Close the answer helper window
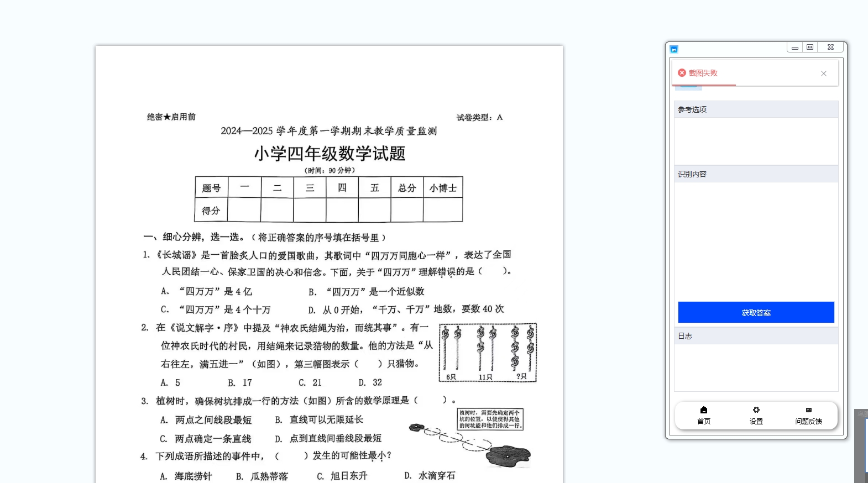Viewport: 868px width, 483px height. pyautogui.click(x=830, y=48)
